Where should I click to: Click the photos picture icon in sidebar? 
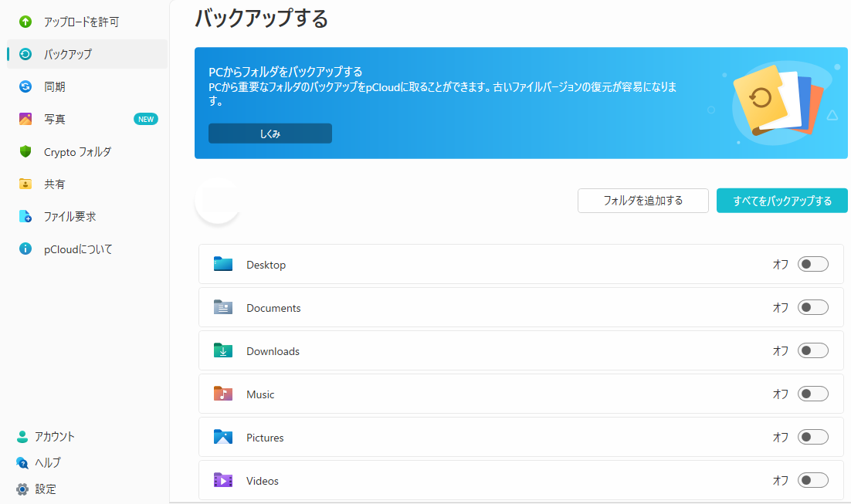[25, 120]
